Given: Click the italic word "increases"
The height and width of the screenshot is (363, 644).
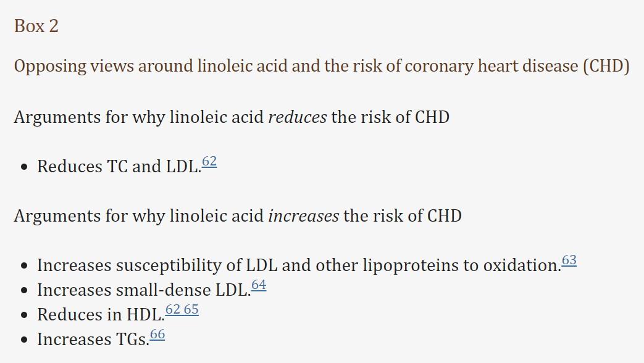Looking at the screenshot, I should [303, 215].
